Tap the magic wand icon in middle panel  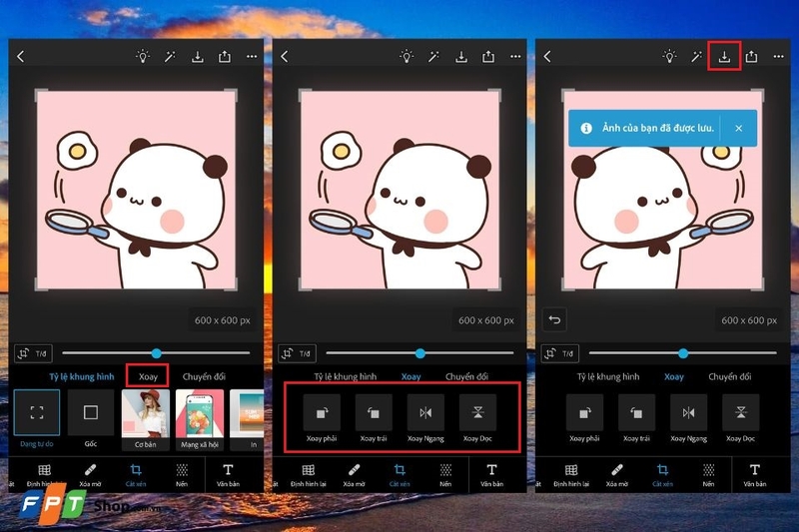433,57
